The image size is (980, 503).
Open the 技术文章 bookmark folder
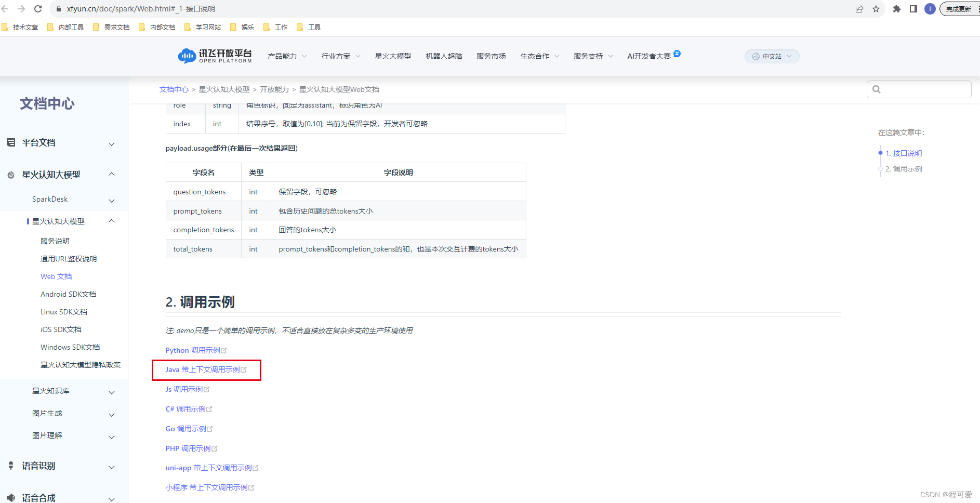(20, 27)
